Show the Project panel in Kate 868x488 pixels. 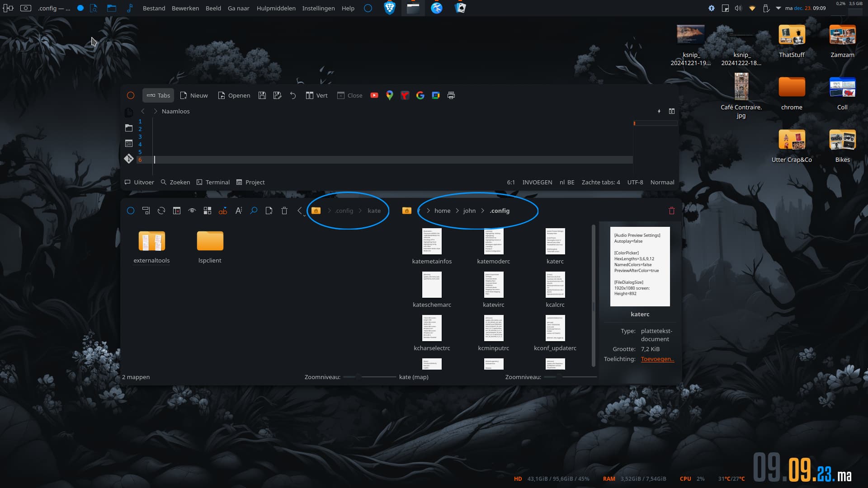pyautogui.click(x=250, y=182)
